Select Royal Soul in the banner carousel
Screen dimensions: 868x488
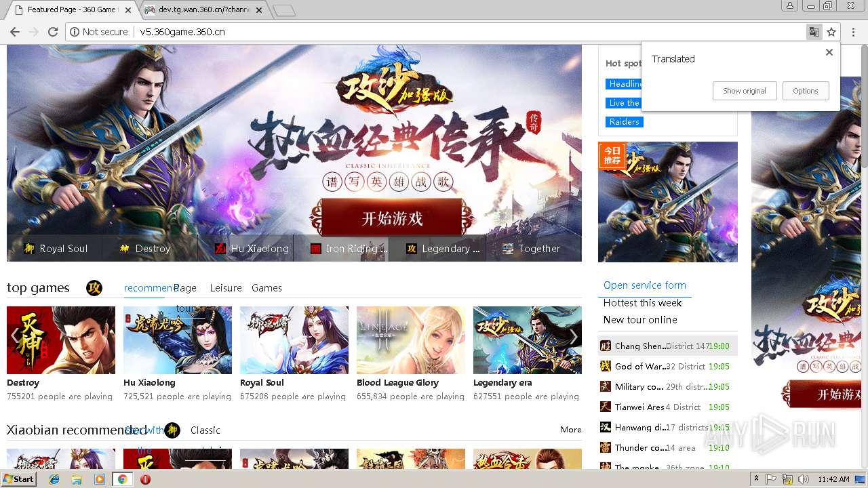coord(56,249)
